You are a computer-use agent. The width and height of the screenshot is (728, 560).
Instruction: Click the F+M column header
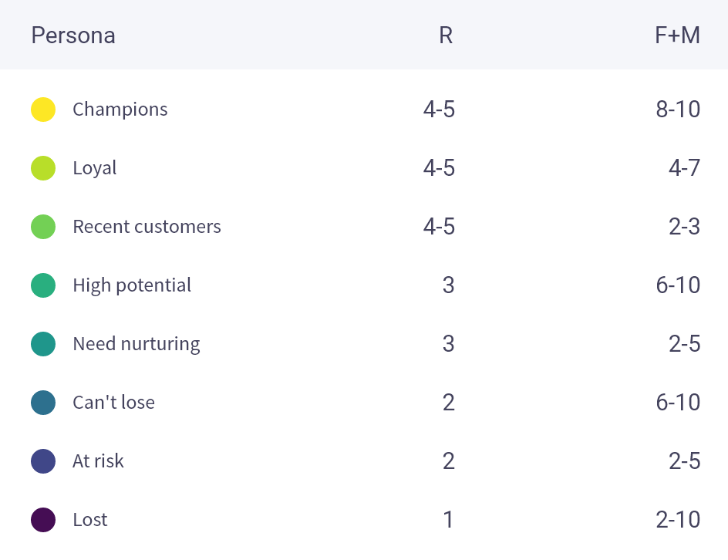[x=677, y=35]
